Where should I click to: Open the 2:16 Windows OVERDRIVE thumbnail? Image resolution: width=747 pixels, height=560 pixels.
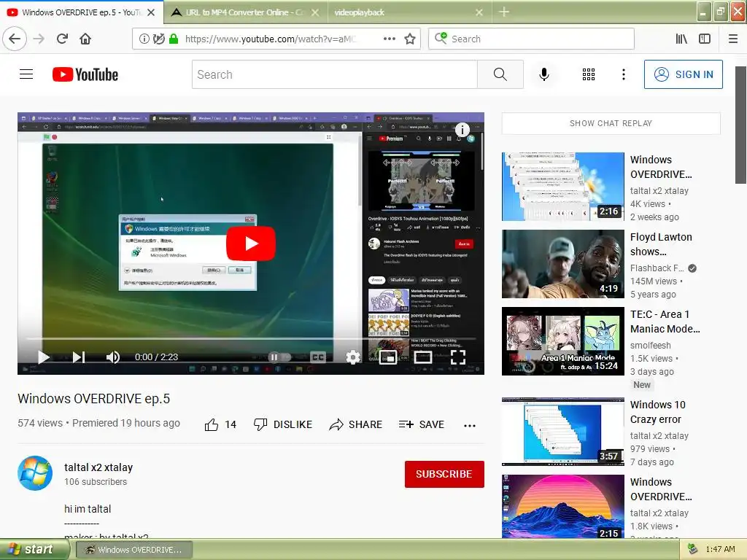(x=562, y=187)
